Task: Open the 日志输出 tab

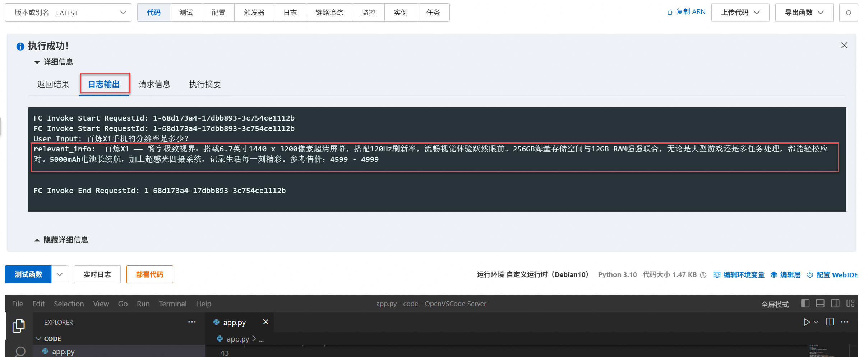Action: click(x=104, y=84)
